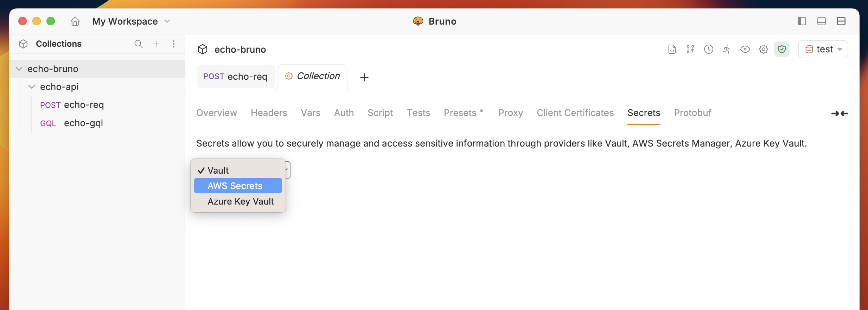Image resolution: width=868 pixels, height=310 pixels.
Task: Open the collection docs file icon
Action: (x=672, y=49)
